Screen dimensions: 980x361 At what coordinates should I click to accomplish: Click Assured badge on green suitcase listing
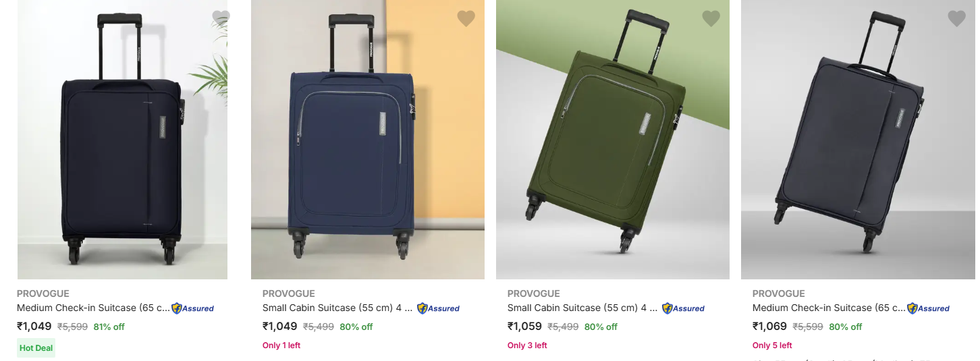684,308
